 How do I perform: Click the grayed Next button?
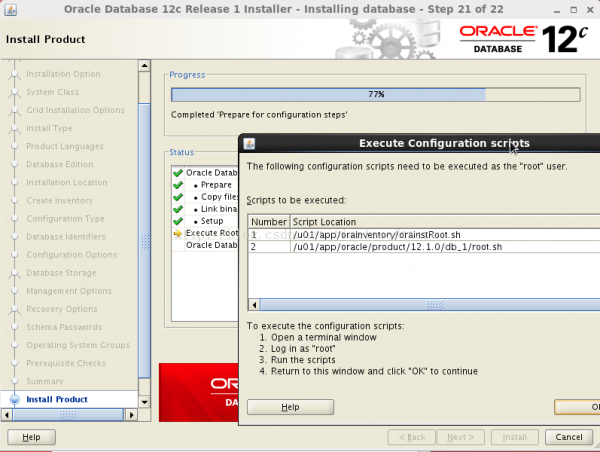(x=461, y=437)
